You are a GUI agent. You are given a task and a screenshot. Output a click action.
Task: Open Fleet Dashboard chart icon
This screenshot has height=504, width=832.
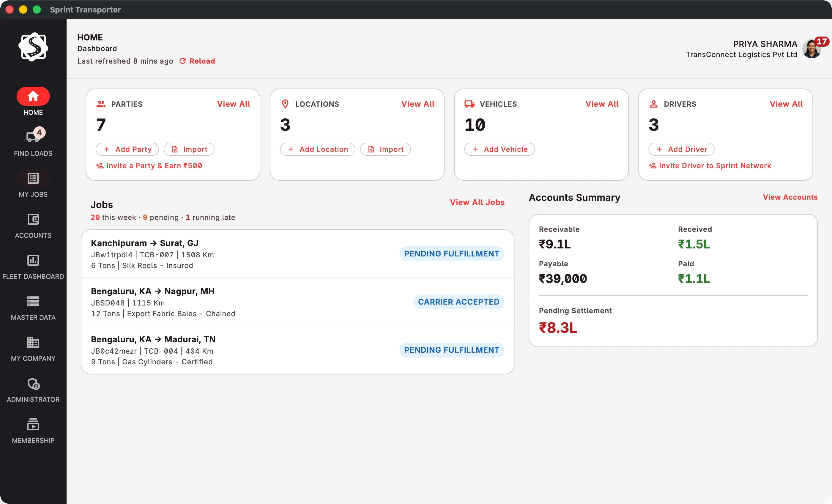click(x=33, y=260)
